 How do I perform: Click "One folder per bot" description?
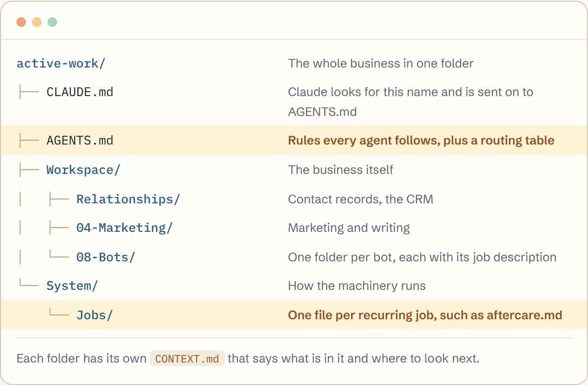(x=422, y=257)
